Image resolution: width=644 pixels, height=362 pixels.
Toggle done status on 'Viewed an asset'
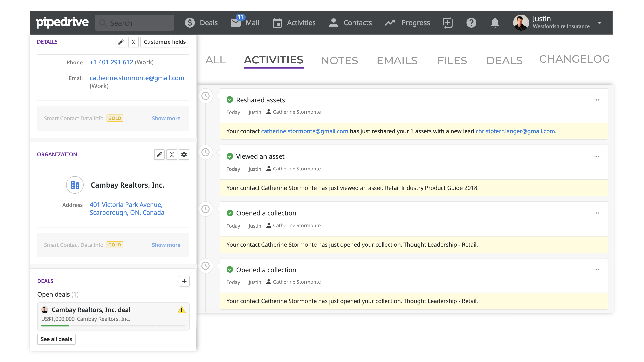230,156
